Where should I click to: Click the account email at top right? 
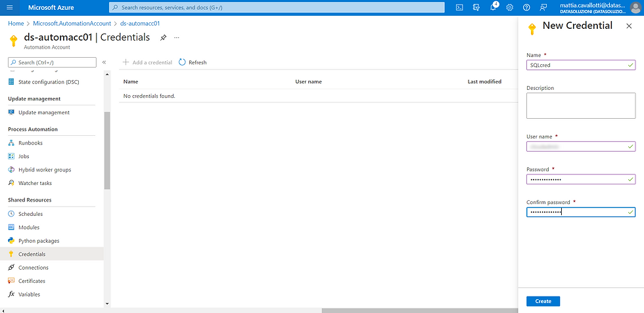tap(592, 5)
